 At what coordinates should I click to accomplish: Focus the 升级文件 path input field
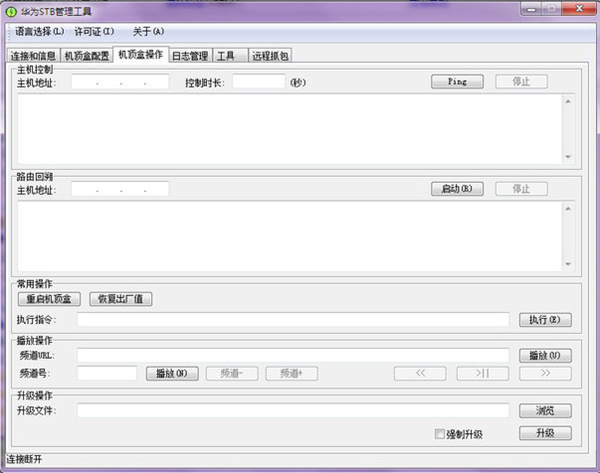tap(293, 411)
